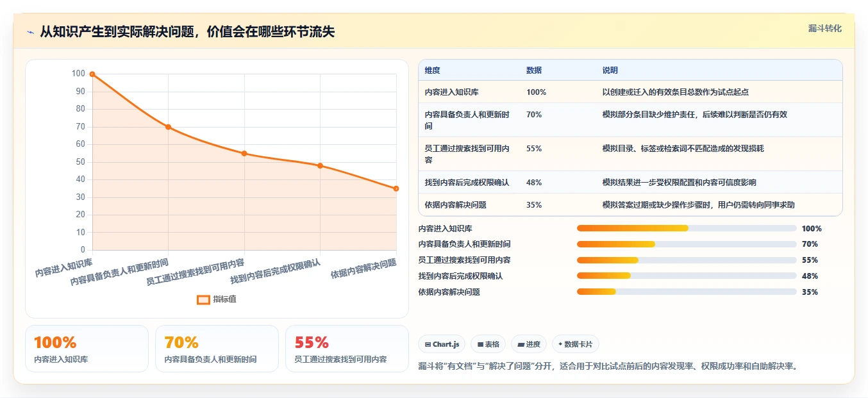
Task: Open the 55% data card
Action: pos(347,349)
